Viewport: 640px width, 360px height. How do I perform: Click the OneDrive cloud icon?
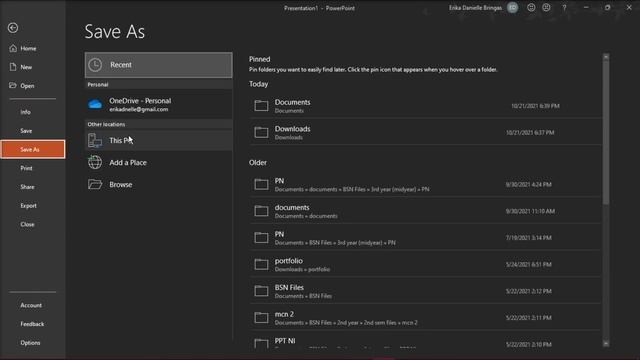95,104
